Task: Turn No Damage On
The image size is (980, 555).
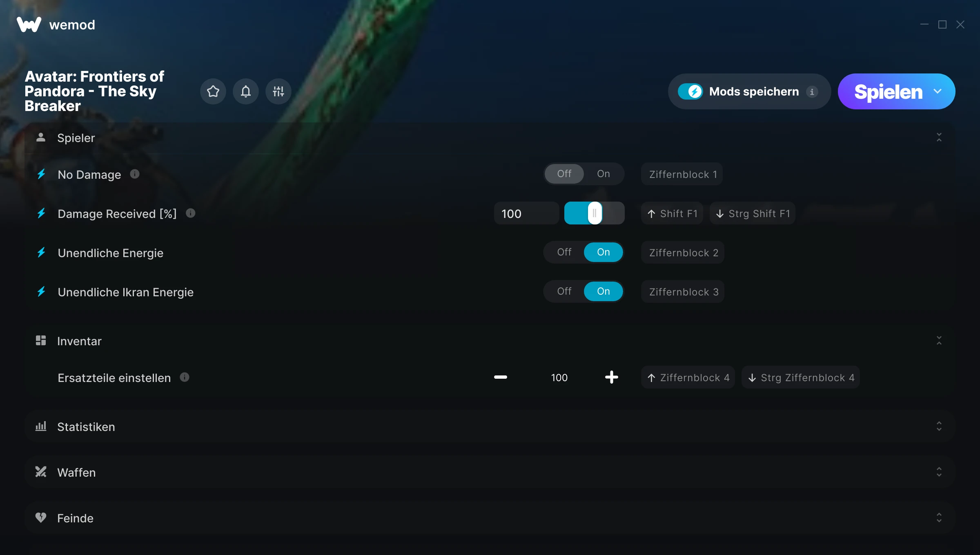Action: pyautogui.click(x=604, y=174)
